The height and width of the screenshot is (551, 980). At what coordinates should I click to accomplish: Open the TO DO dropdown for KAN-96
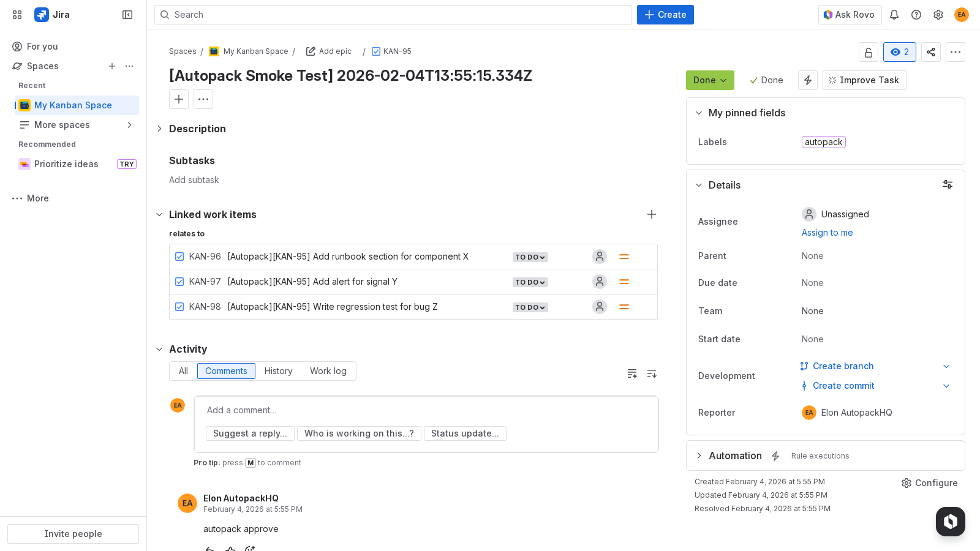pyautogui.click(x=530, y=257)
